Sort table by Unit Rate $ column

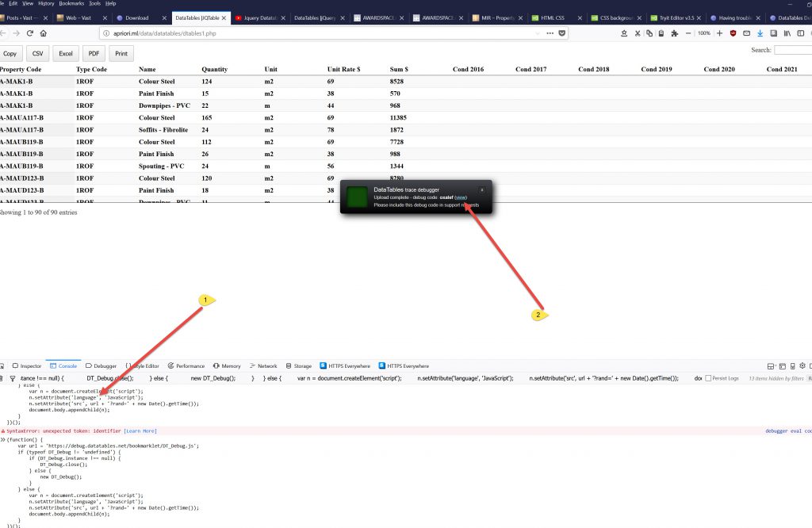(343, 70)
